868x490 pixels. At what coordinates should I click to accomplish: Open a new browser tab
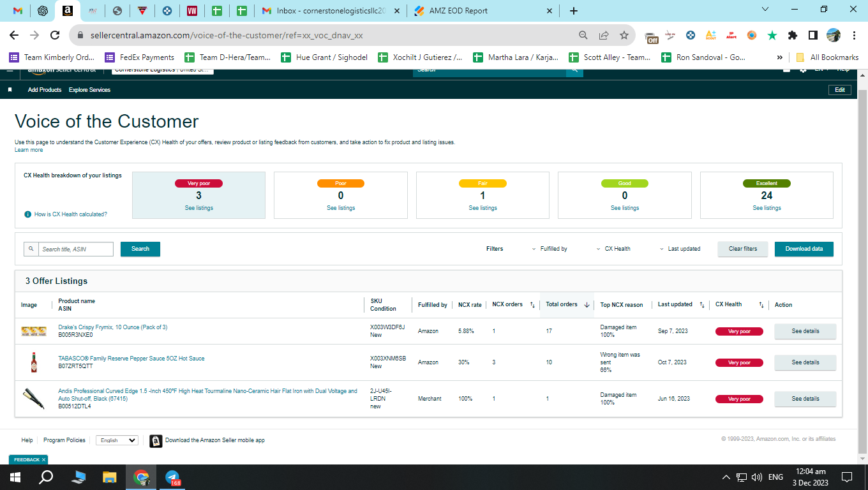[x=574, y=11]
